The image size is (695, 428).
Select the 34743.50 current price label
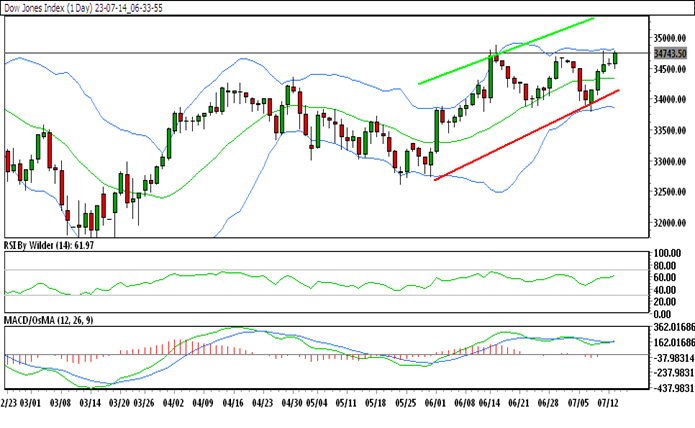point(670,54)
